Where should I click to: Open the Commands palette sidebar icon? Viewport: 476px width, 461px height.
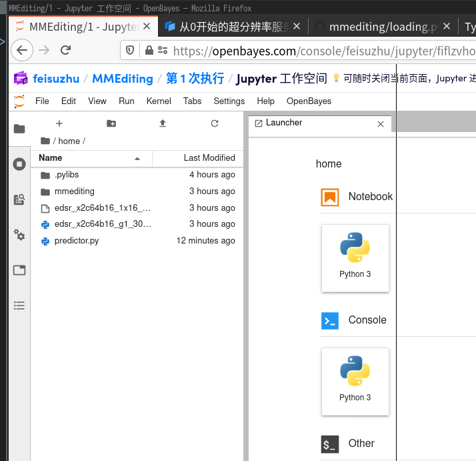click(19, 199)
